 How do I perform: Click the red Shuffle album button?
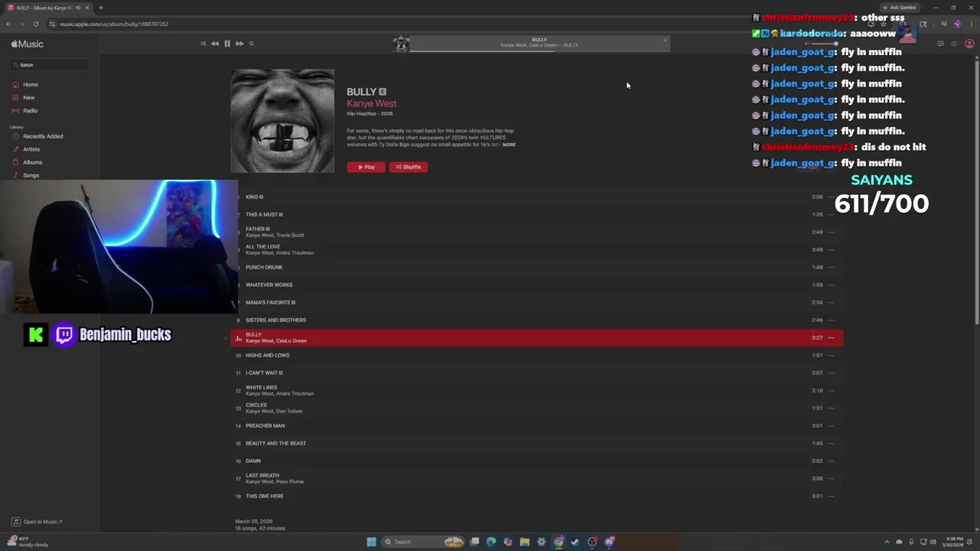pos(408,167)
